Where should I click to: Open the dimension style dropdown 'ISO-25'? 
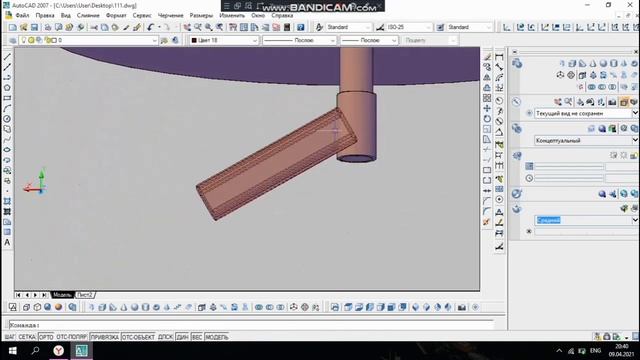[x=409, y=27]
